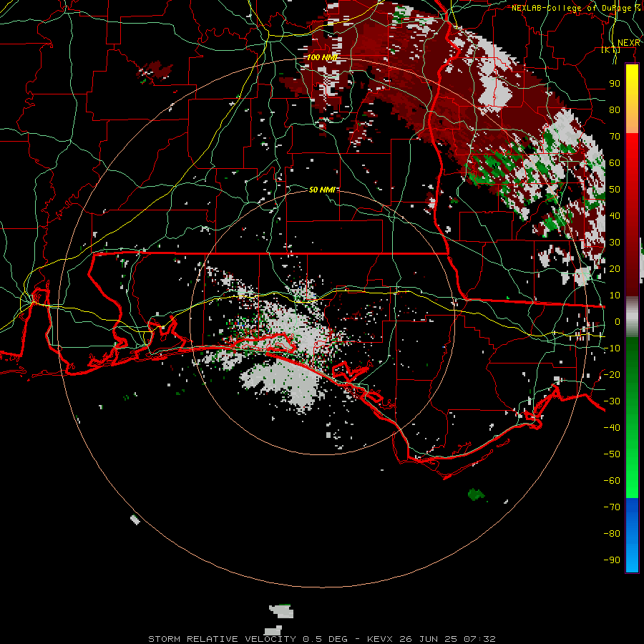Select the 60 value on velocity scale

615,162
